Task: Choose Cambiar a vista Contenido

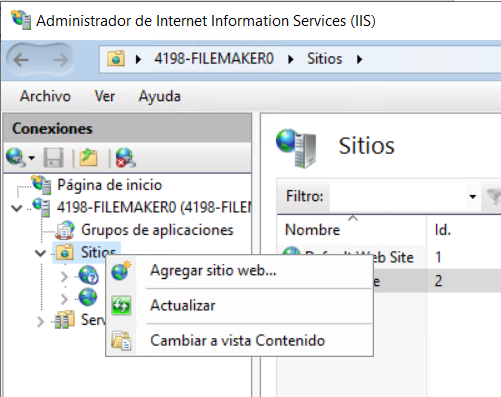Action: (x=239, y=341)
